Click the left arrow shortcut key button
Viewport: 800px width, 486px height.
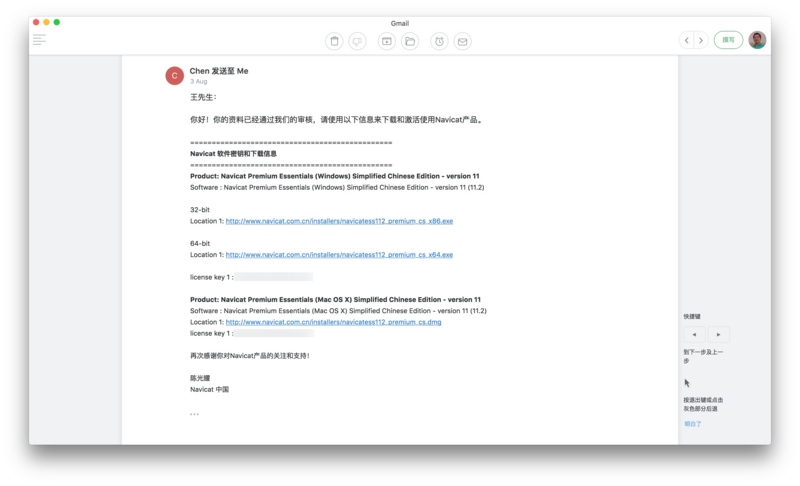click(694, 335)
